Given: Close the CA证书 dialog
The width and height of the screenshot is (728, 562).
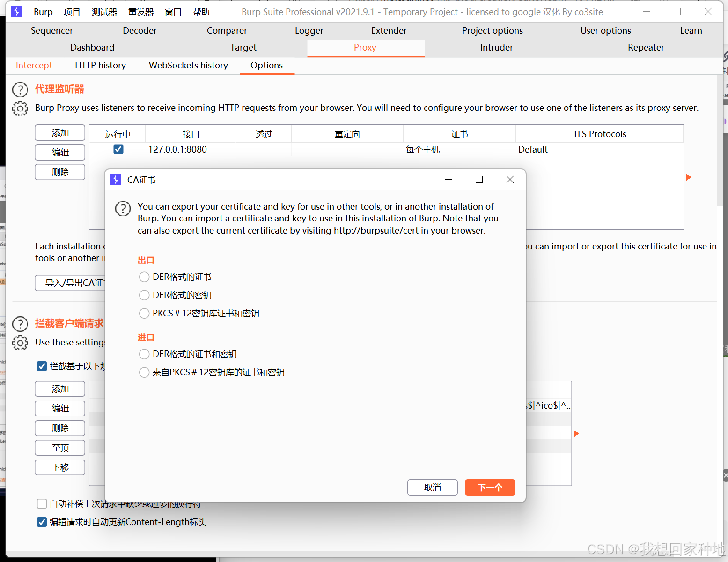Looking at the screenshot, I should pyautogui.click(x=510, y=180).
